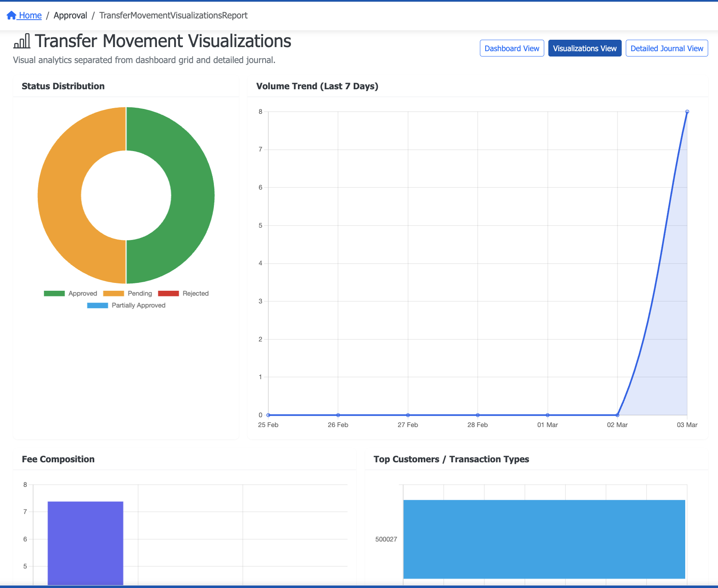Open the Detailed Journal View

tap(666, 48)
